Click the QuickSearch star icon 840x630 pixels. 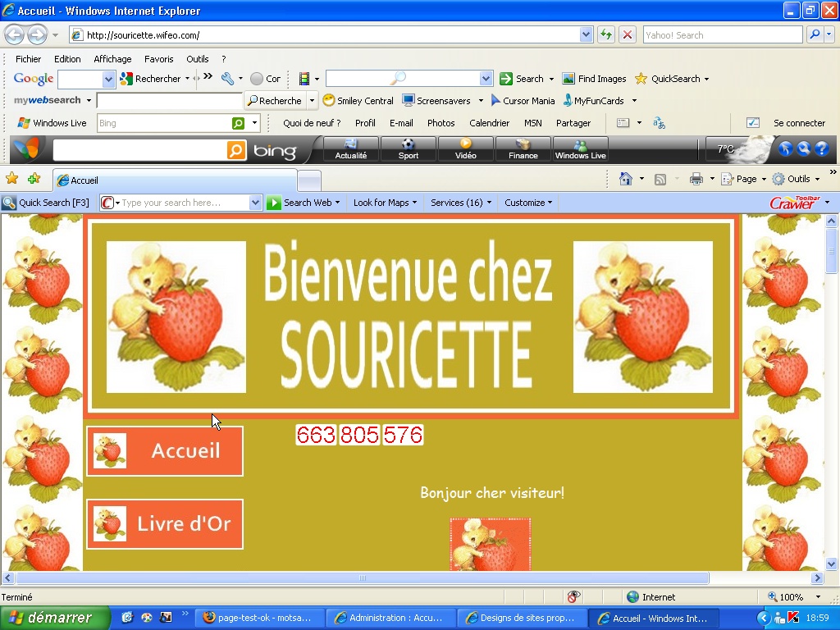[641, 79]
